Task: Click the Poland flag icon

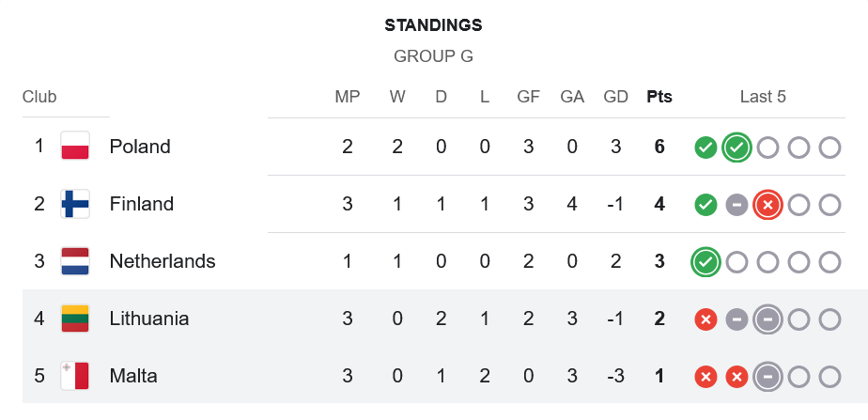Action: (75, 146)
